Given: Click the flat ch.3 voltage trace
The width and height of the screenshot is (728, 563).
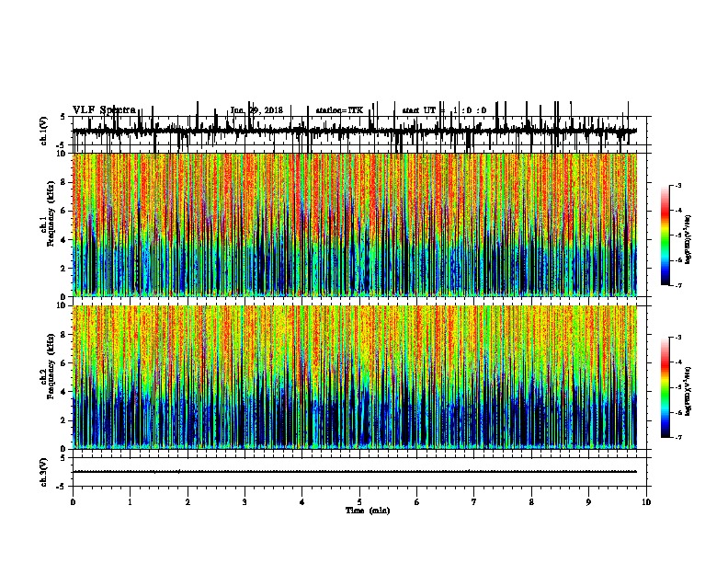Looking at the screenshot, I should tap(355, 472).
